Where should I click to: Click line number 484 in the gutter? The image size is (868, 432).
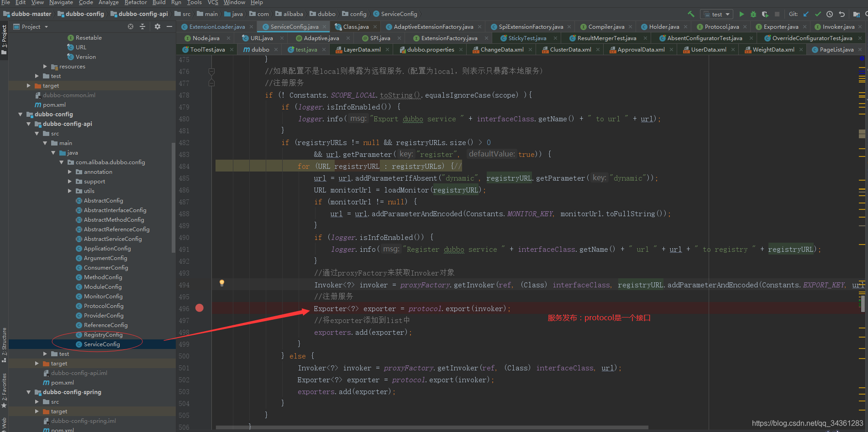(x=184, y=167)
